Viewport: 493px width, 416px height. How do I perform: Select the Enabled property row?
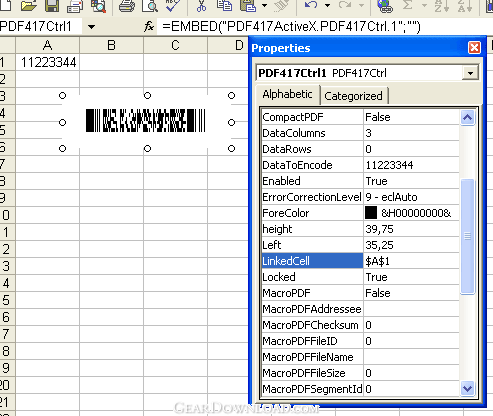pos(360,181)
